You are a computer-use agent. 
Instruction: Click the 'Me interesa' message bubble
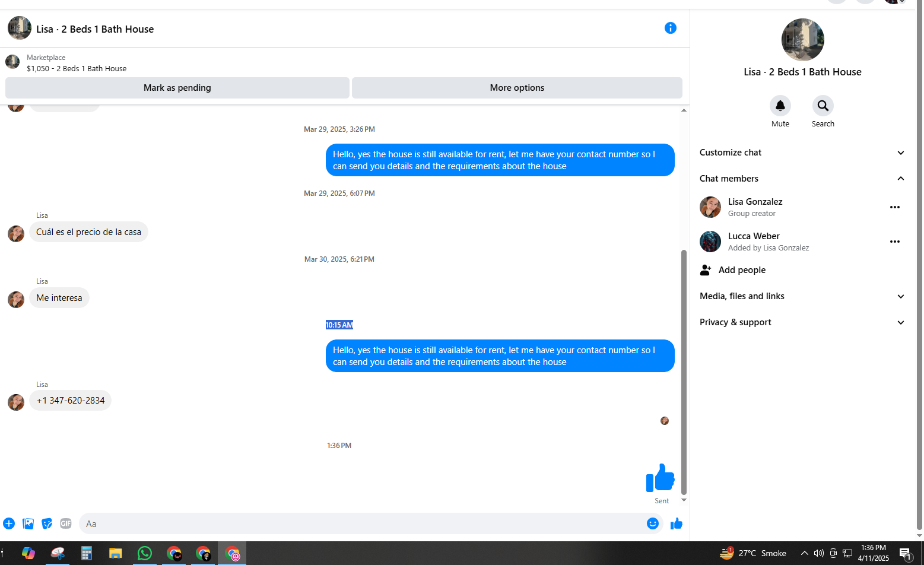click(x=59, y=298)
